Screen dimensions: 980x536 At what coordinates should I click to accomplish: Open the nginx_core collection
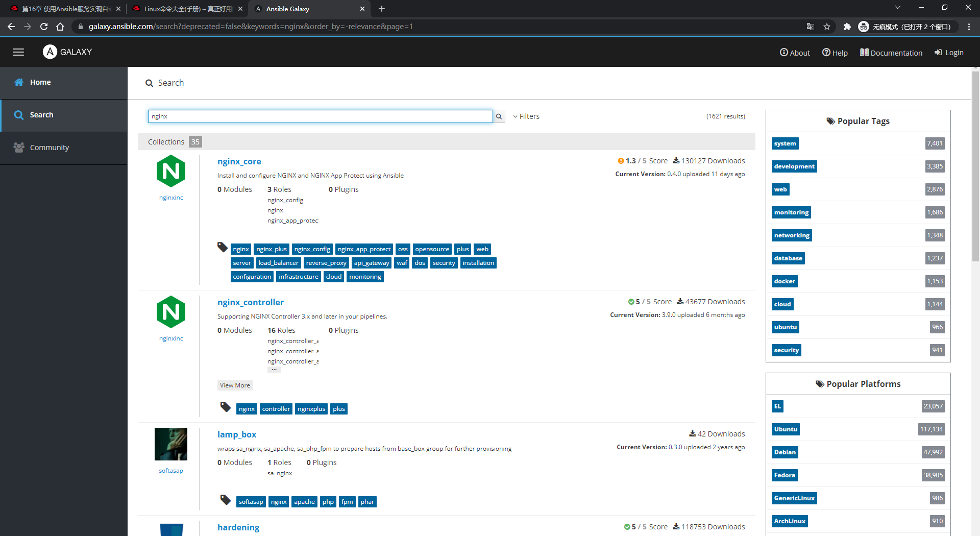coord(239,161)
